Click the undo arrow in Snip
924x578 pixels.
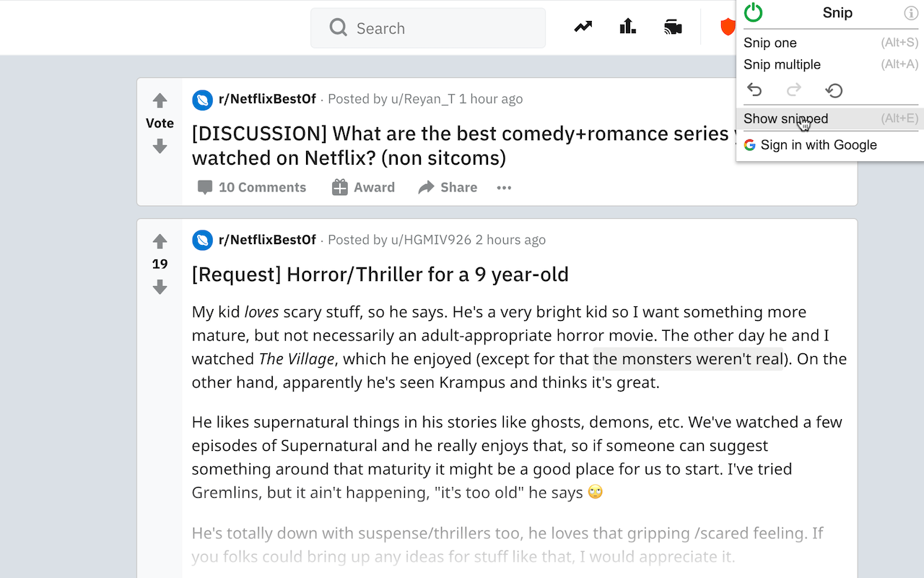coord(754,90)
